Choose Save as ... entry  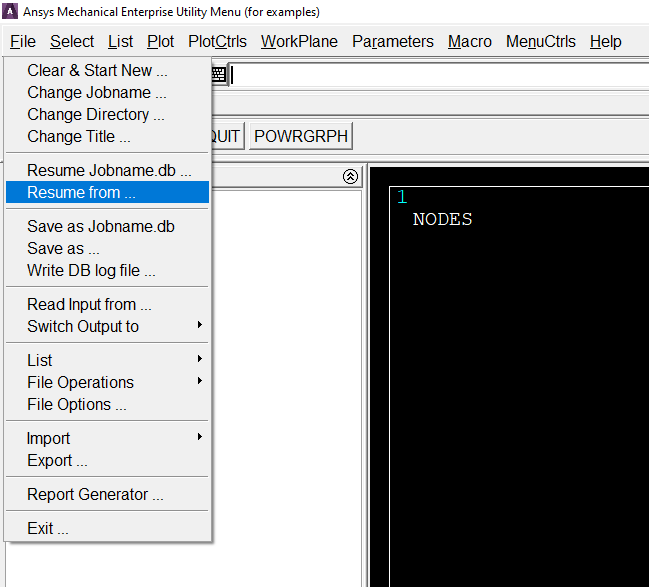tap(107, 248)
